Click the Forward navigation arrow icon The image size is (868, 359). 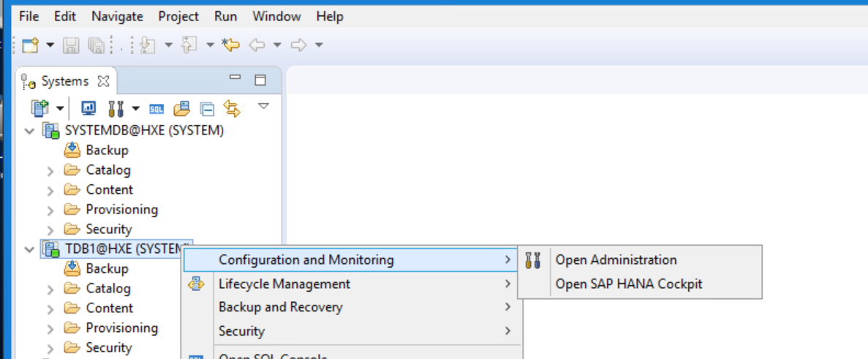pyautogui.click(x=298, y=45)
